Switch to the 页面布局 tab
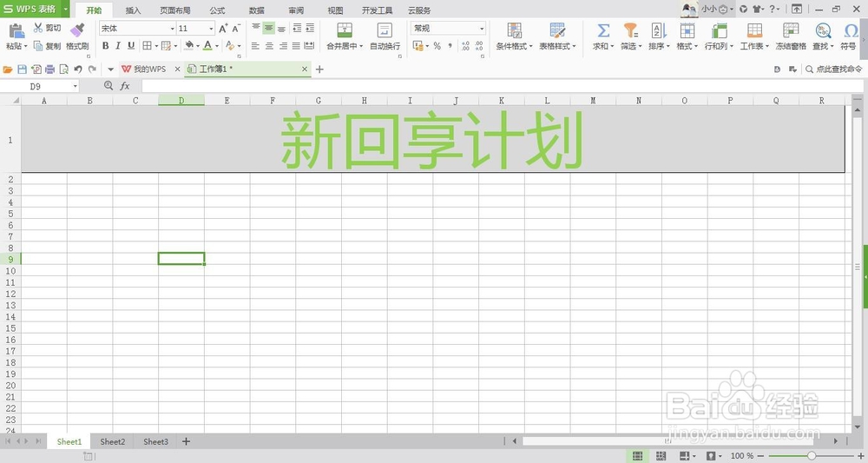868x463 pixels. [175, 10]
